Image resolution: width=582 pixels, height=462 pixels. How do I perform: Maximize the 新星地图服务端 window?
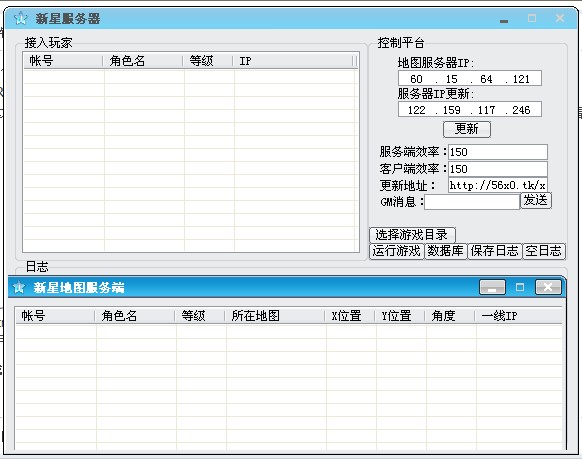pos(520,287)
